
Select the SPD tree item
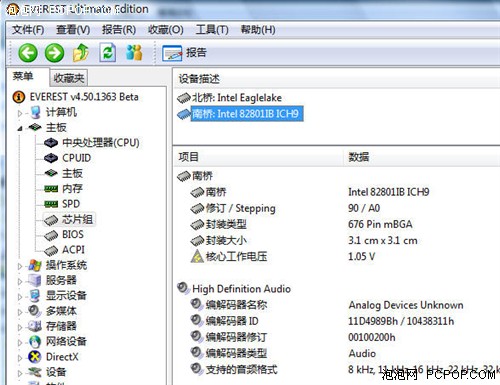71,204
